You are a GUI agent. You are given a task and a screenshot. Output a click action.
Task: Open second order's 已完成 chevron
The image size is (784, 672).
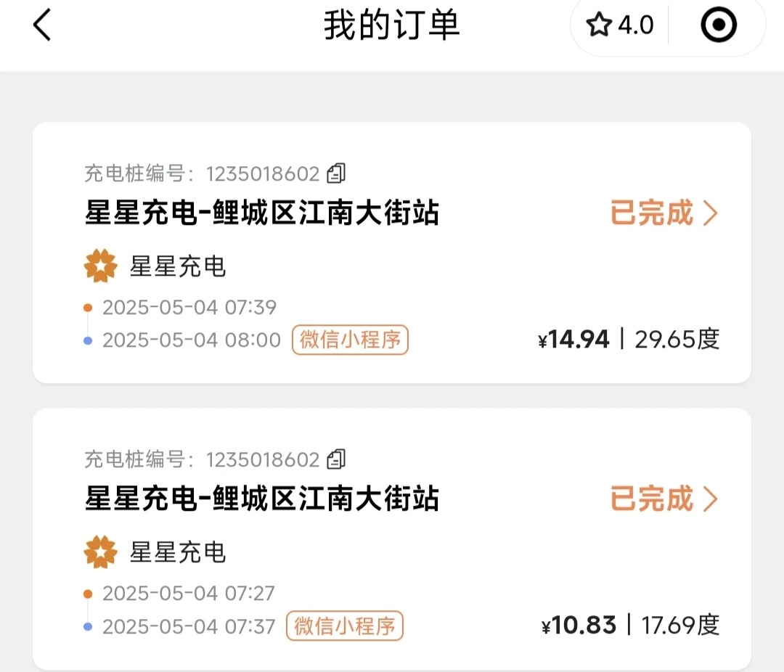tap(711, 499)
